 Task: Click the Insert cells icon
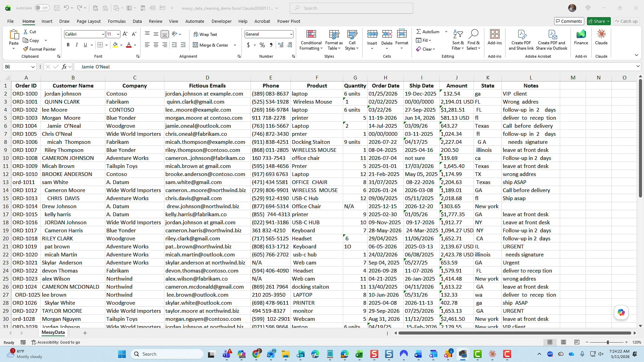[x=372, y=34]
